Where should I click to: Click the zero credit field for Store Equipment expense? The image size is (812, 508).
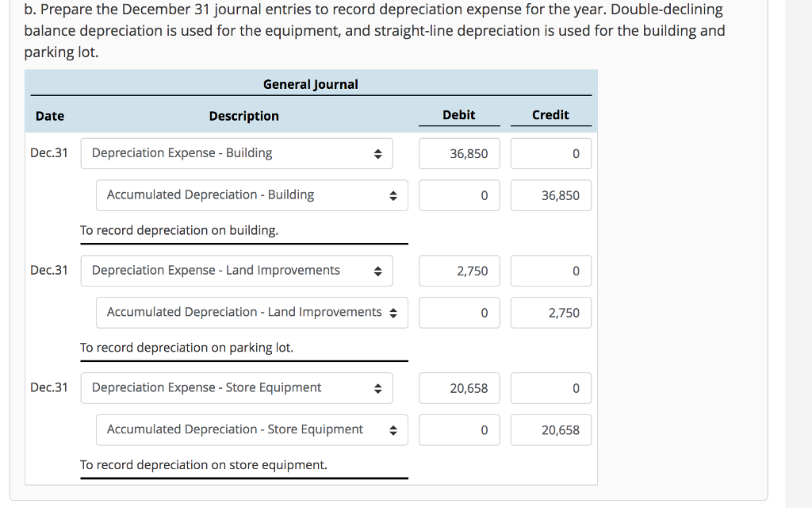551,387
